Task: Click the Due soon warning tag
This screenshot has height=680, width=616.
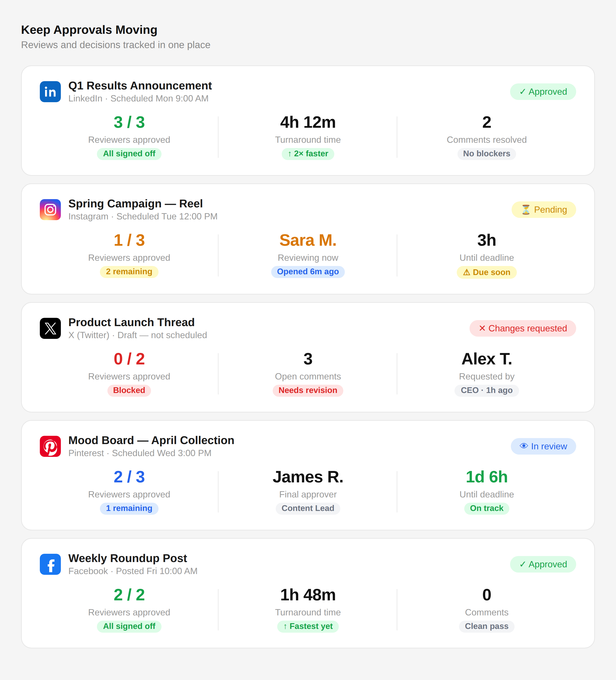Action: 486,272
